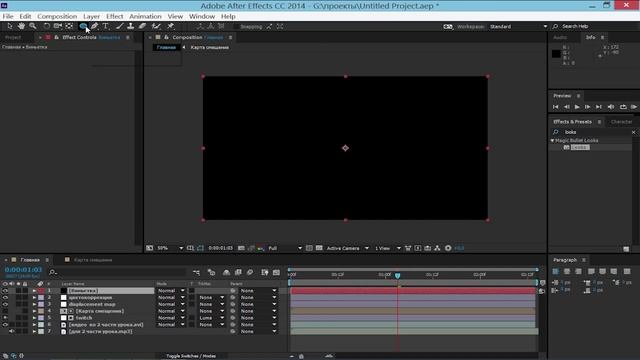Select the Pan Behind anchor point tool
Screen dimensions: 640x360
[x=69, y=26]
